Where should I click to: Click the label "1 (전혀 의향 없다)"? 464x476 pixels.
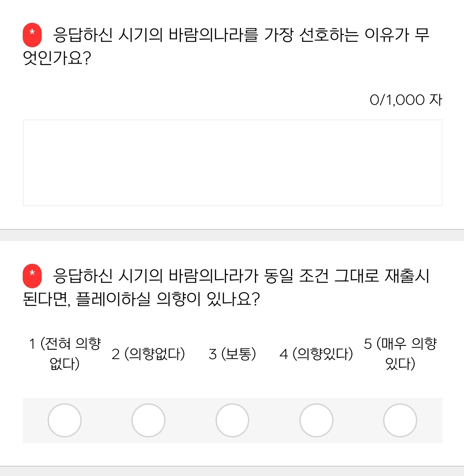click(x=65, y=354)
